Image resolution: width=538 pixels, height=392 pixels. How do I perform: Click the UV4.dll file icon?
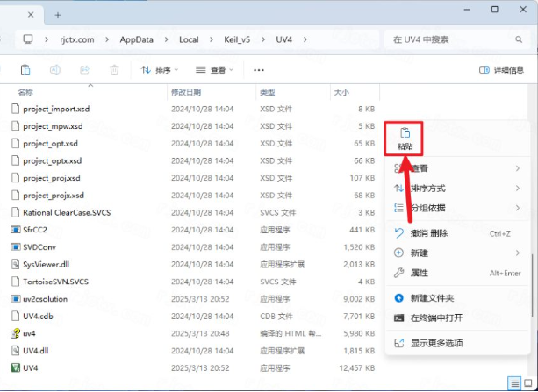coord(15,351)
